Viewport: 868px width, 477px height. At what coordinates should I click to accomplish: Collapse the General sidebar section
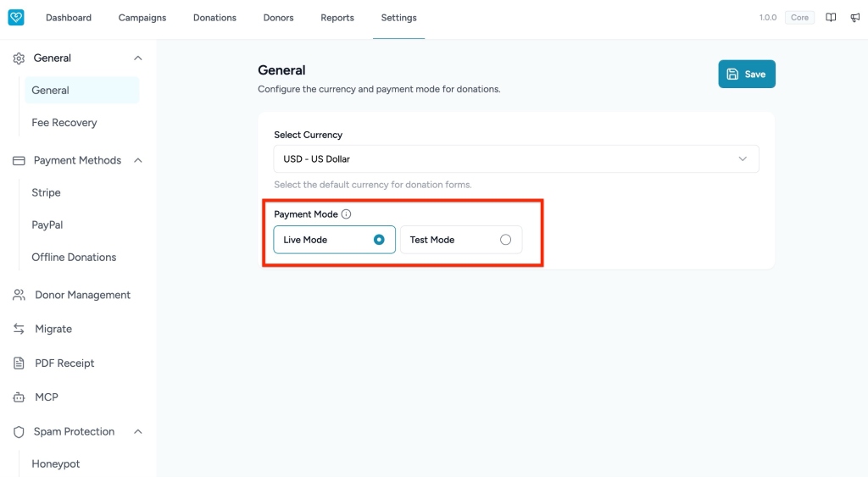tap(138, 58)
